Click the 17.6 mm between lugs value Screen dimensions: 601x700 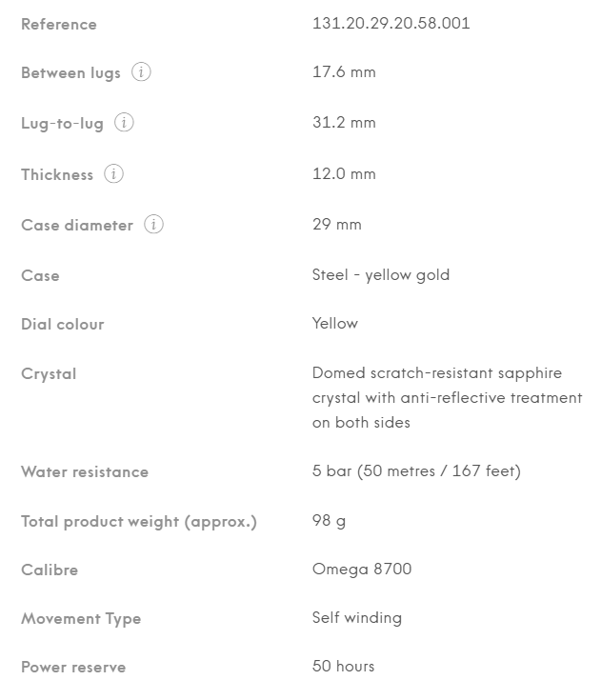(344, 72)
